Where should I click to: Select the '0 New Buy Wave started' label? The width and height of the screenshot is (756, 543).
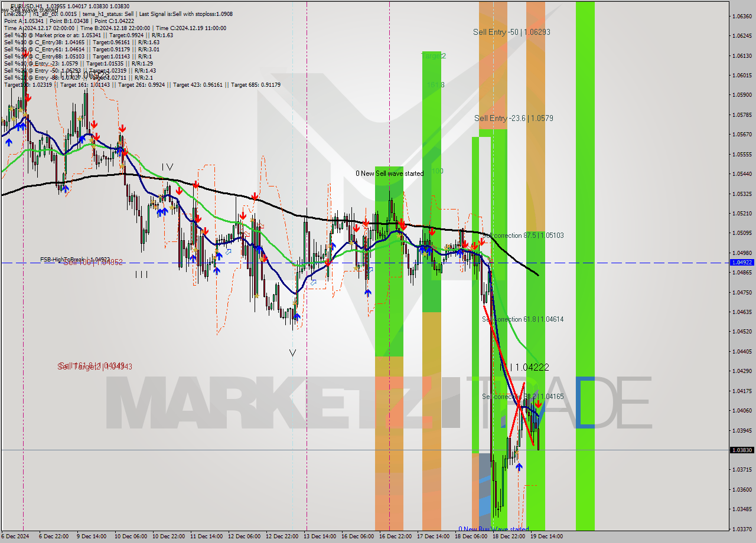click(x=494, y=529)
